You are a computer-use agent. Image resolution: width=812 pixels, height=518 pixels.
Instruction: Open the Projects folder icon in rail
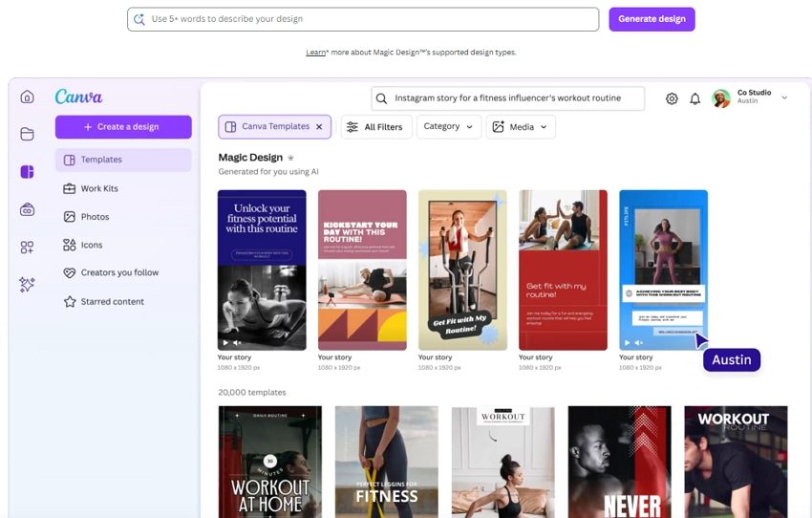click(27, 134)
